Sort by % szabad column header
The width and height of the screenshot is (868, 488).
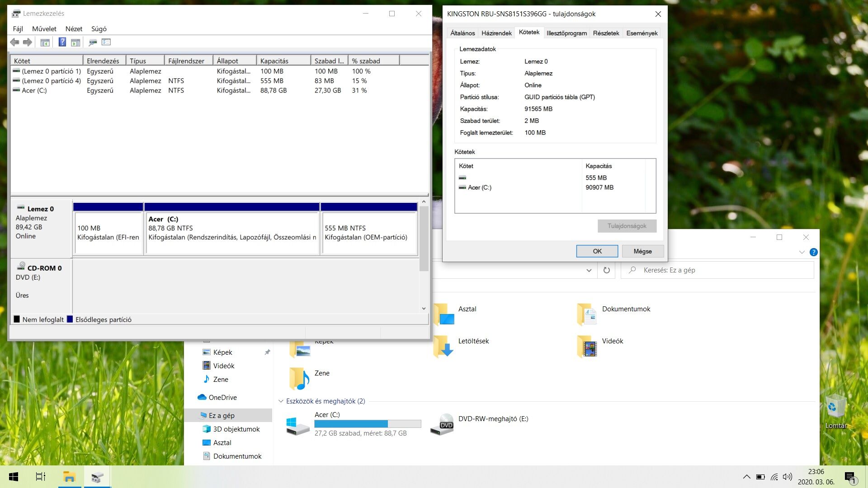tap(373, 61)
